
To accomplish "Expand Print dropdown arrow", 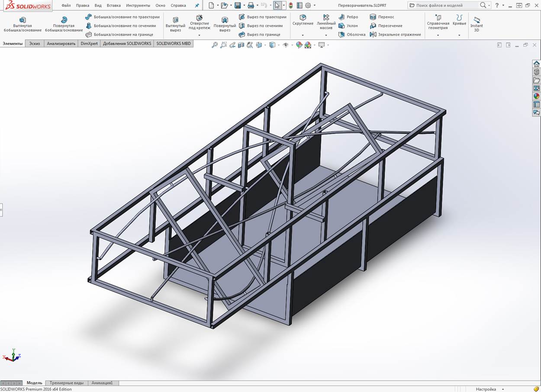I will click(x=257, y=6).
